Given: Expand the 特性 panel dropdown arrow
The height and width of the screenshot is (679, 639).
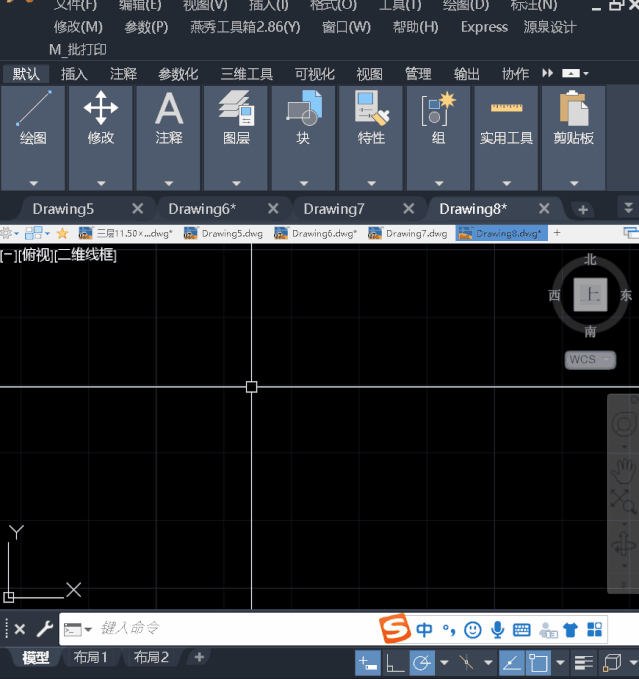Looking at the screenshot, I should [371, 183].
